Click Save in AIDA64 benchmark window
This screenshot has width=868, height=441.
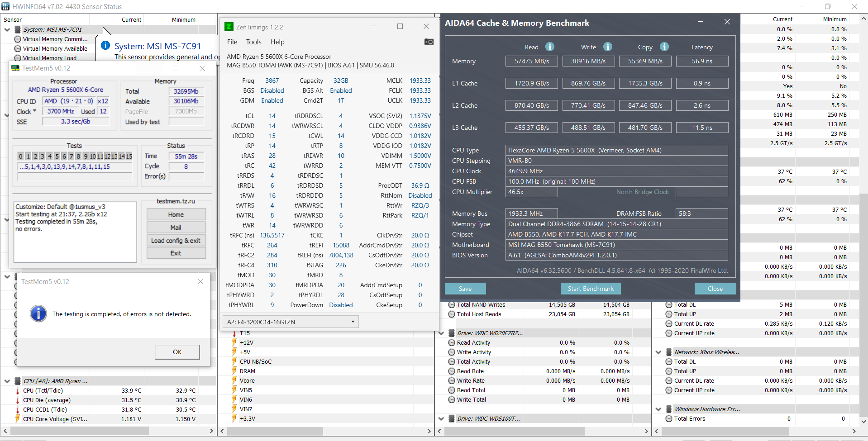[465, 289]
